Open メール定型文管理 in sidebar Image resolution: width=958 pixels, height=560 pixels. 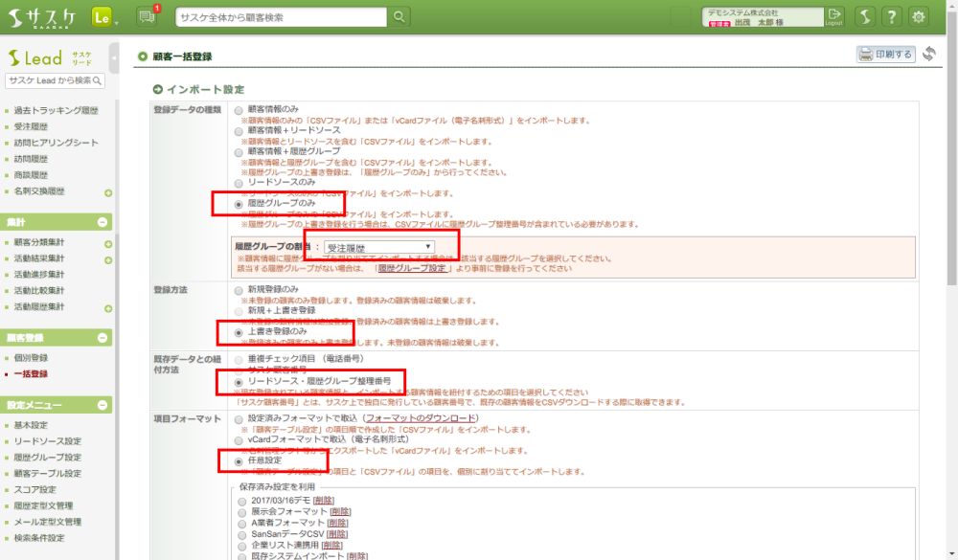point(48,522)
